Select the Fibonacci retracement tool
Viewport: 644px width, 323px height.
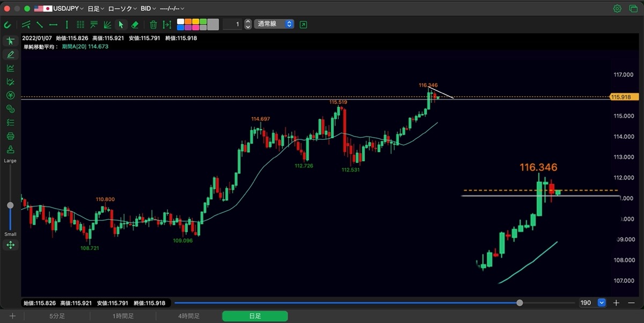pos(94,24)
